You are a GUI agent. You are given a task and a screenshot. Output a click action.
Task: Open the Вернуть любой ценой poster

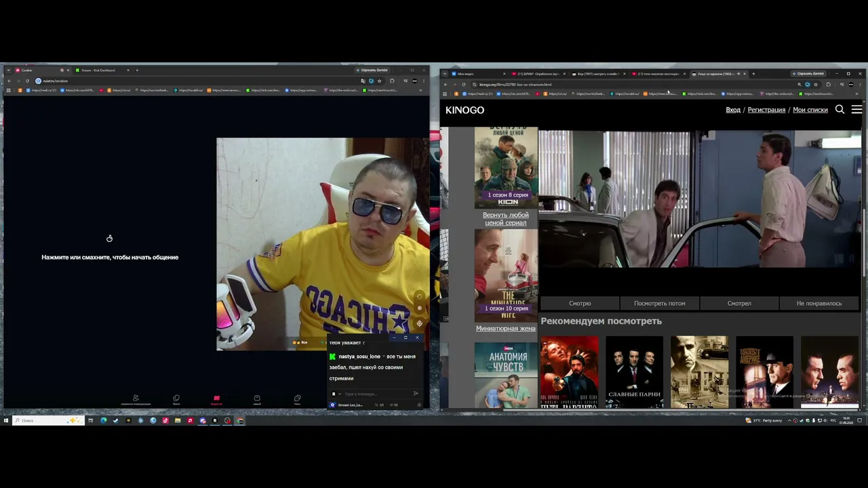click(506, 167)
